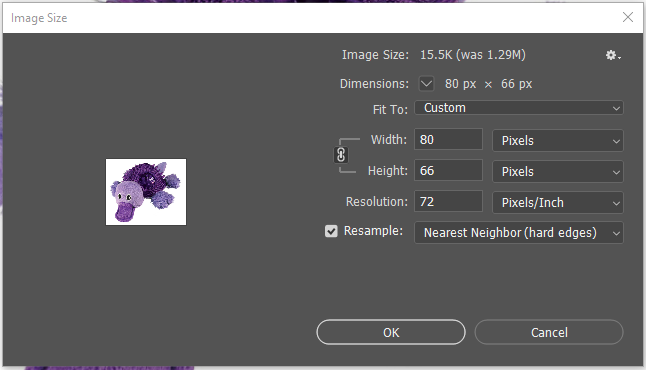Click the Width input field
The height and width of the screenshot is (370, 646).
(x=448, y=140)
